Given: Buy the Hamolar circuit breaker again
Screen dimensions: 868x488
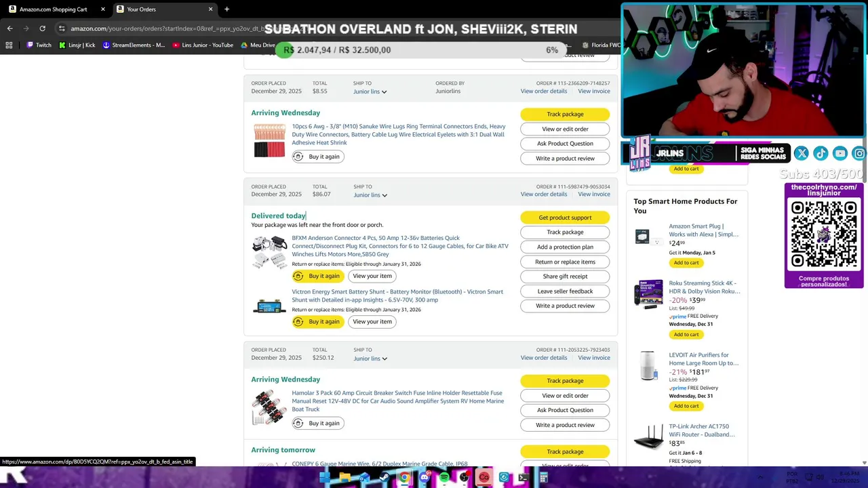Looking at the screenshot, I should (317, 423).
